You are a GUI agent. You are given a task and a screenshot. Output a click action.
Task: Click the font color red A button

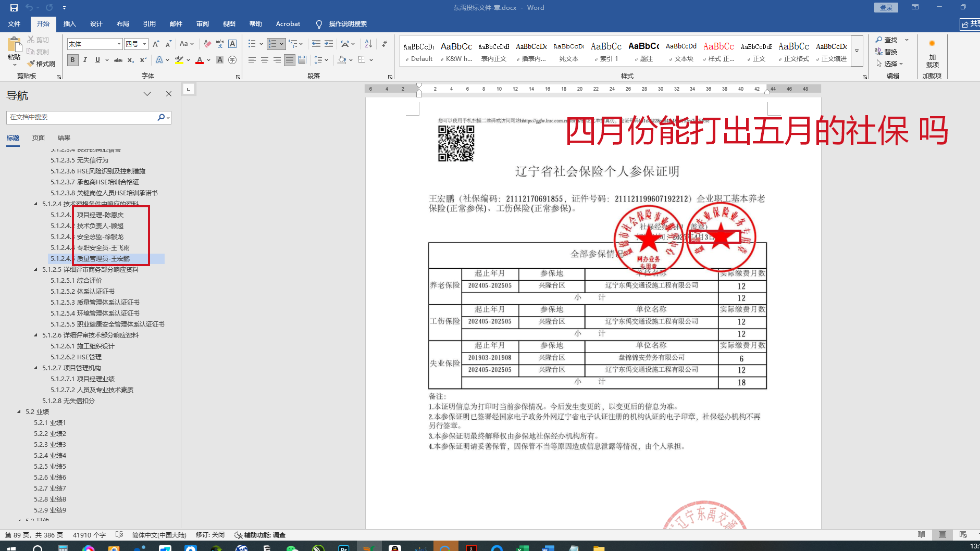point(200,60)
